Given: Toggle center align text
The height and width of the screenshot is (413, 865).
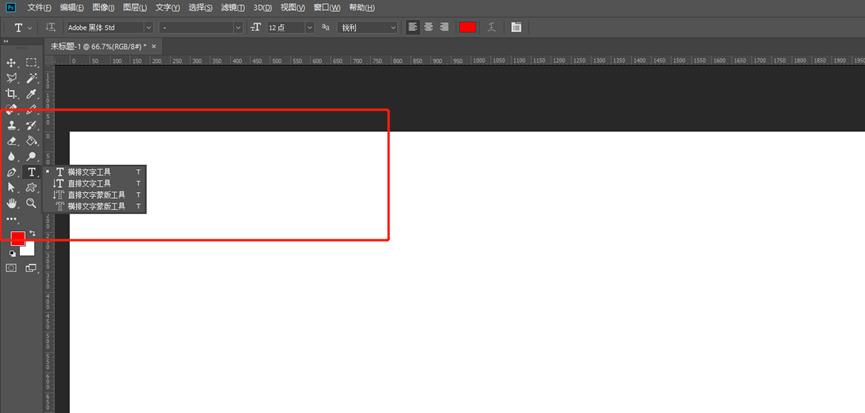Looking at the screenshot, I should pos(428,27).
